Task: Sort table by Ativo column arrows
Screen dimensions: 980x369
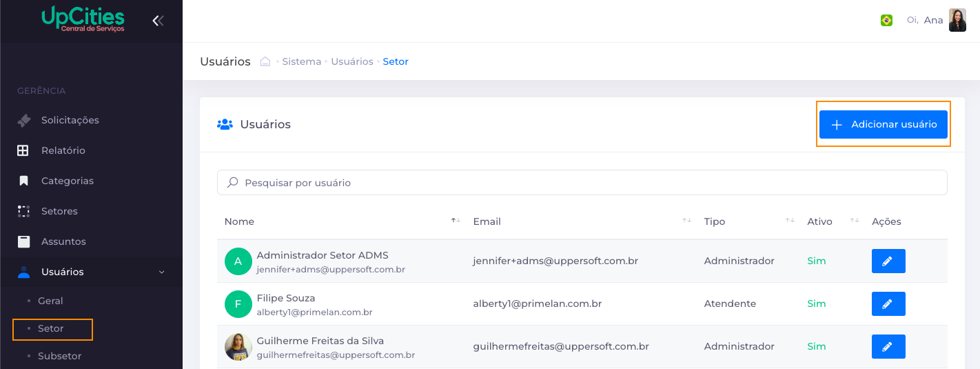Action: (x=855, y=221)
